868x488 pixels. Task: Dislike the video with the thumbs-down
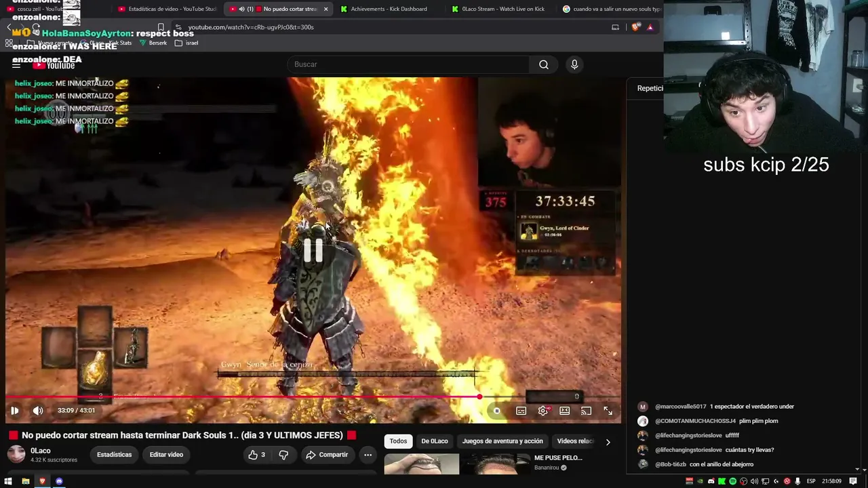pos(283,455)
